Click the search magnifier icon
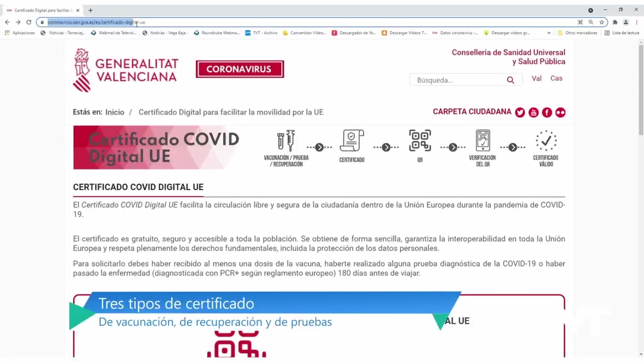Viewport: 644px width, 362px height. tap(511, 80)
